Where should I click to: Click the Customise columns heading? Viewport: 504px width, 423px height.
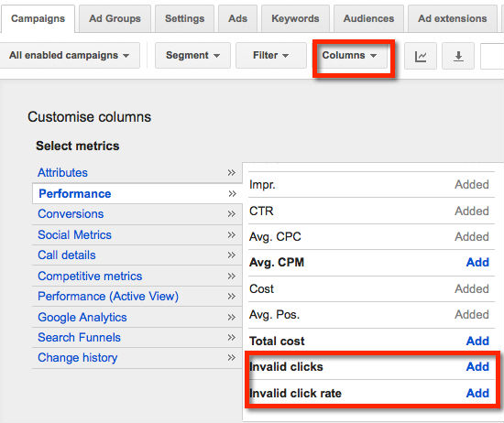pos(90,117)
